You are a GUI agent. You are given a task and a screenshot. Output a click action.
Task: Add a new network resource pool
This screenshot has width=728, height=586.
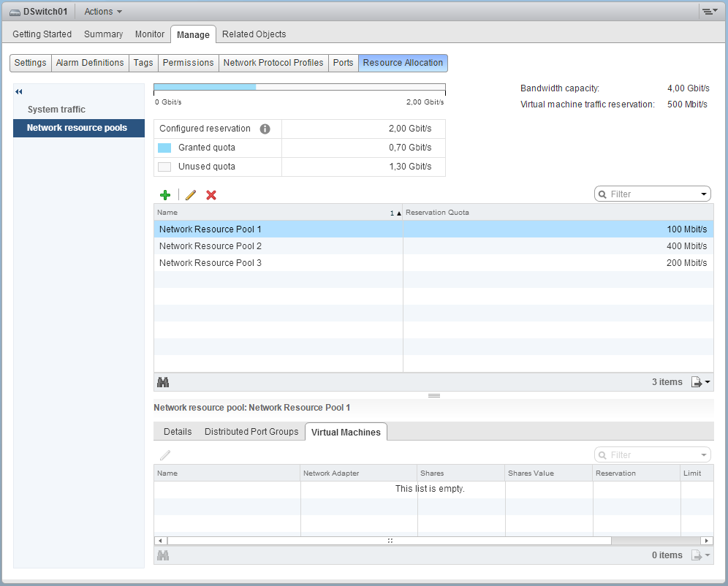coord(165,195)
